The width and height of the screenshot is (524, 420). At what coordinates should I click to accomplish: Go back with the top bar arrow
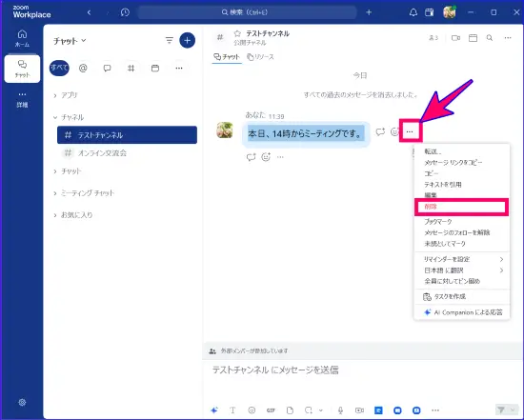89,12
